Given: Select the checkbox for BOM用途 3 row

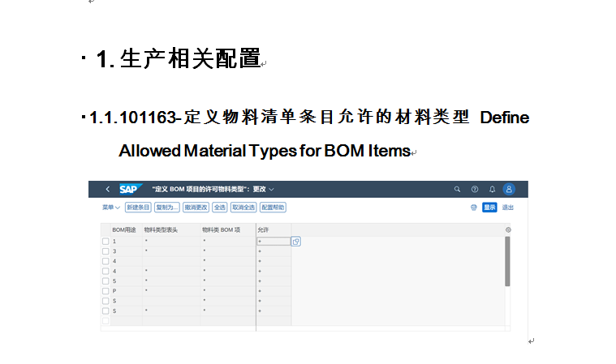Looking at the screenshot, I should click(106, 251).
